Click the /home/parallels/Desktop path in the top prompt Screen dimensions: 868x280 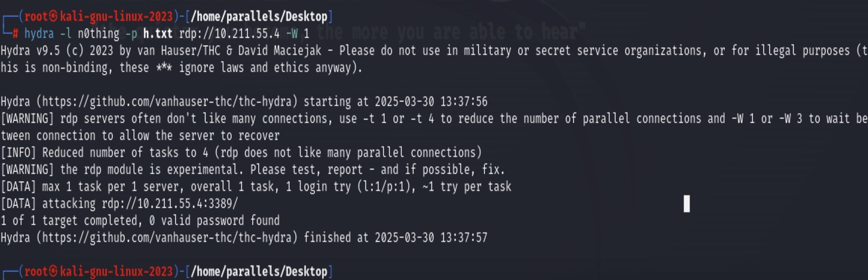tap(259, 16)
